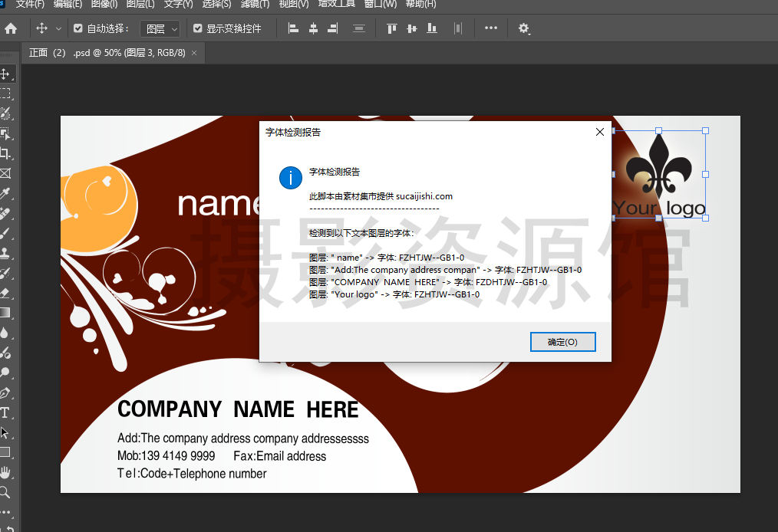The width and height of the screenshot is (778, 532).
Task: Open the 滤镜(T) menu
Action: (x=255, y=4)
